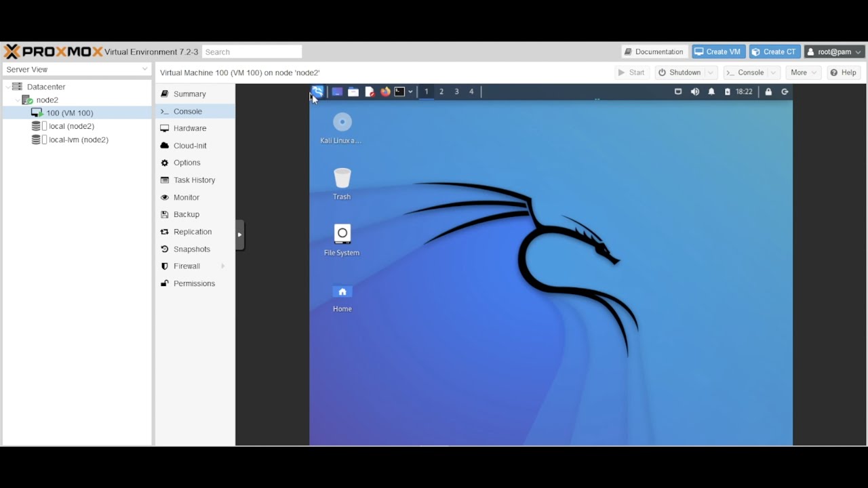Collapse the Datacenter tree node

click(8, 87)
